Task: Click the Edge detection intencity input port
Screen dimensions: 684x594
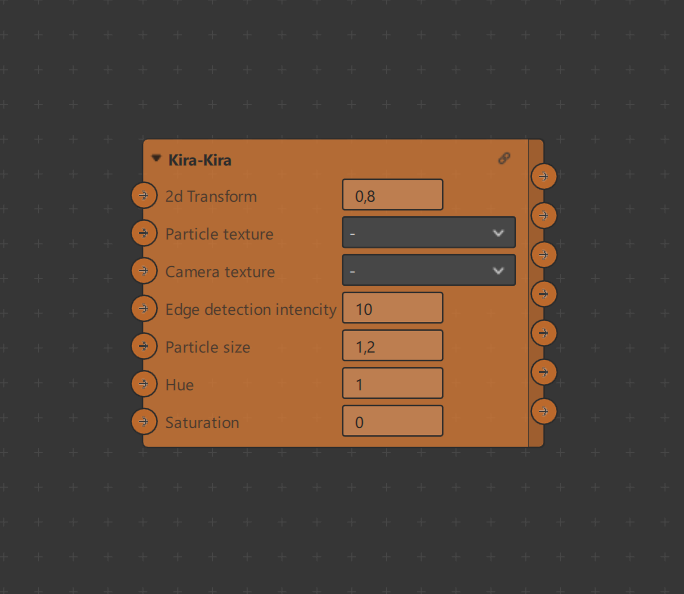Action: coord(144,309)
